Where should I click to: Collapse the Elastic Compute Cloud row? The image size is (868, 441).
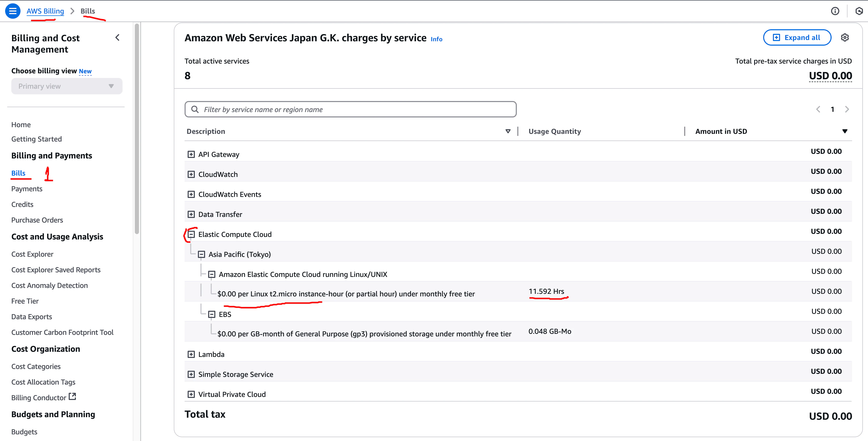point(191,234)
